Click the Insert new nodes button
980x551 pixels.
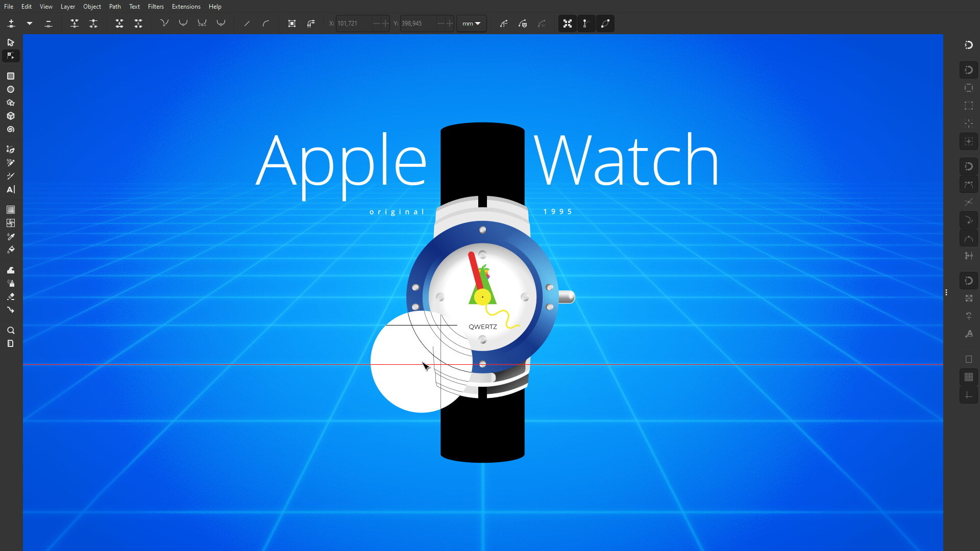tap(11, 23)
